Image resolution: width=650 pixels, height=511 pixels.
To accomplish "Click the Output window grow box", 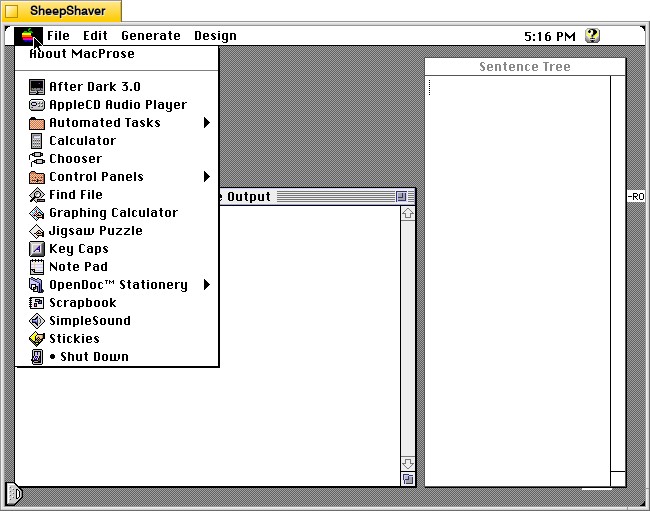I will (x=408, y=479).
